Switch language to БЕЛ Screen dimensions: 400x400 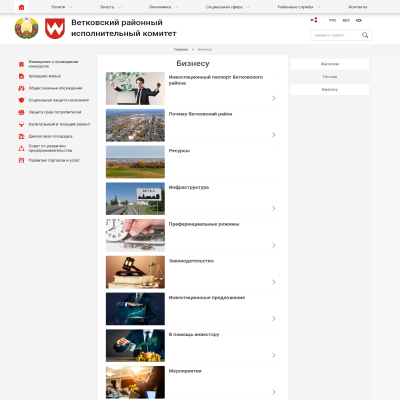(x=346, y=20)
